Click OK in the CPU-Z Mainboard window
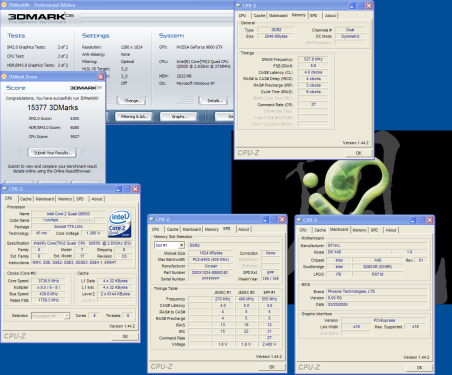This screenshot has width=452, height=375. coord(419,367)
